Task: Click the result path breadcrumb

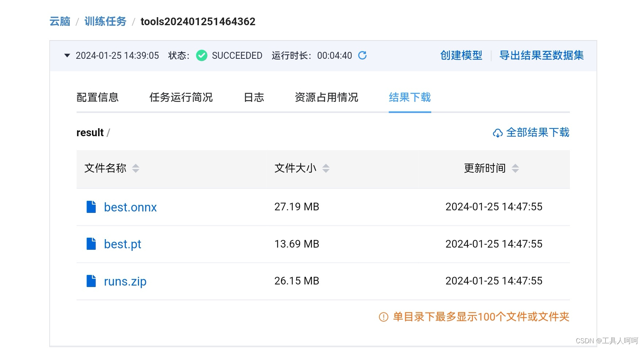Action: point(90,133)
